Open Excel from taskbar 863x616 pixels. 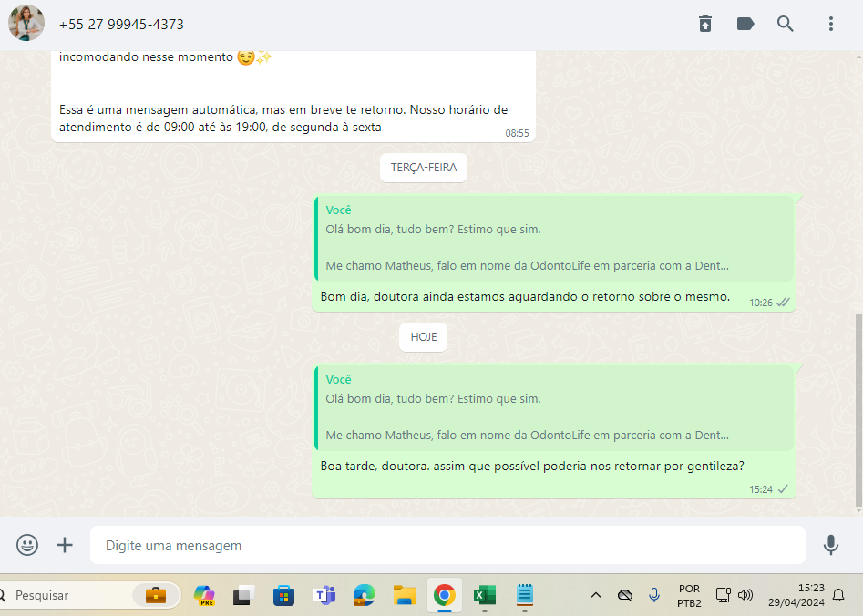click(x=484, y=595)
